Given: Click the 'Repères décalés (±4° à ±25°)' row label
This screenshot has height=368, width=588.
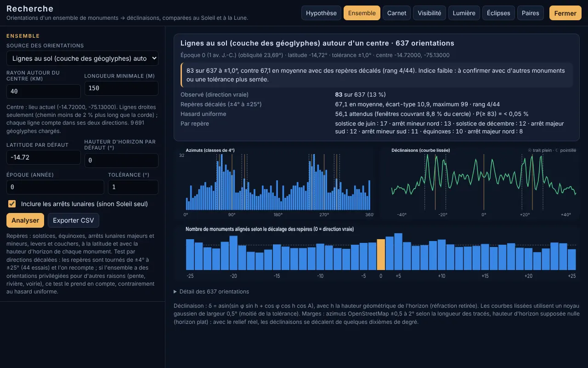Looking at the screenshot, I should 221,104.
